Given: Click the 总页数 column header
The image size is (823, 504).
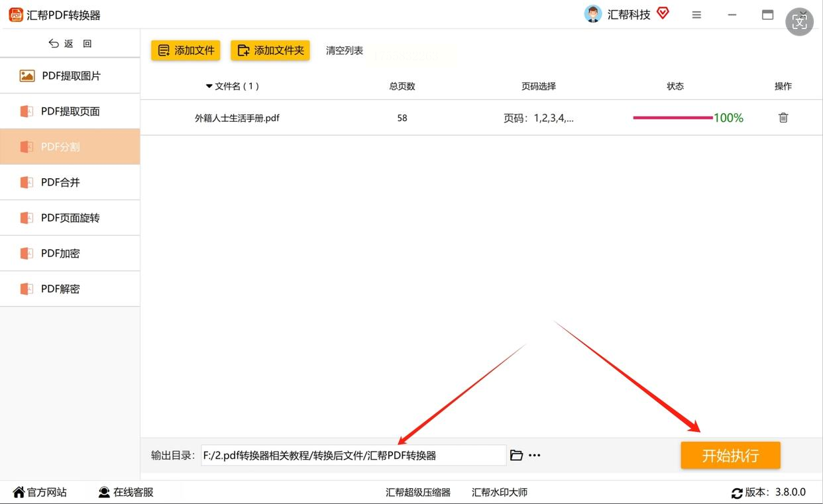Looking at the screenshot, I should click(402, 86).
